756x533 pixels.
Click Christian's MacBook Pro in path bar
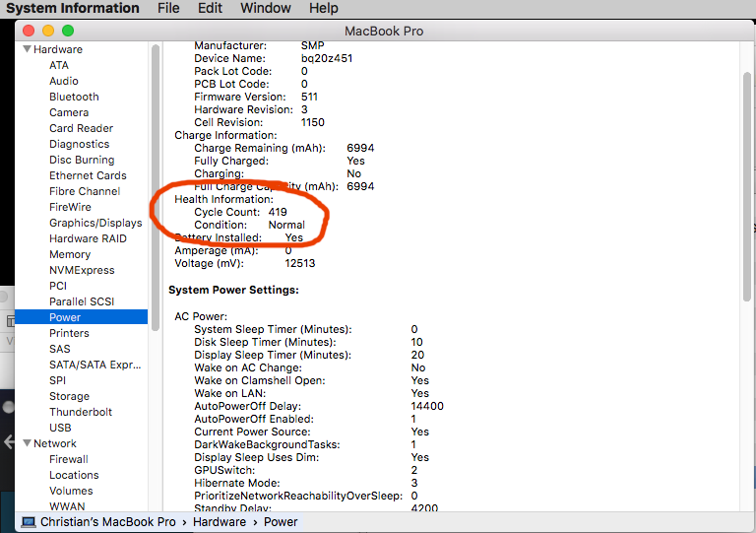(108, 522)
